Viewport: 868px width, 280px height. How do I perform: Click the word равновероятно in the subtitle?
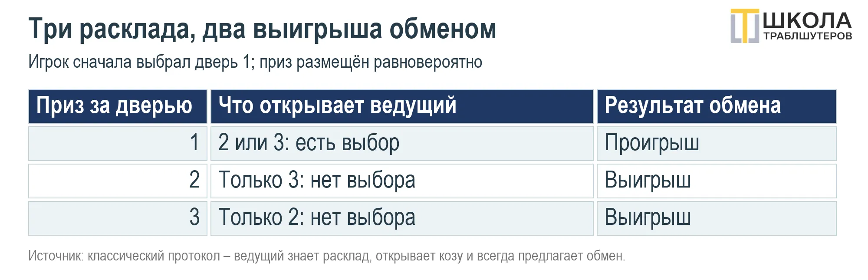coord(428,63)
